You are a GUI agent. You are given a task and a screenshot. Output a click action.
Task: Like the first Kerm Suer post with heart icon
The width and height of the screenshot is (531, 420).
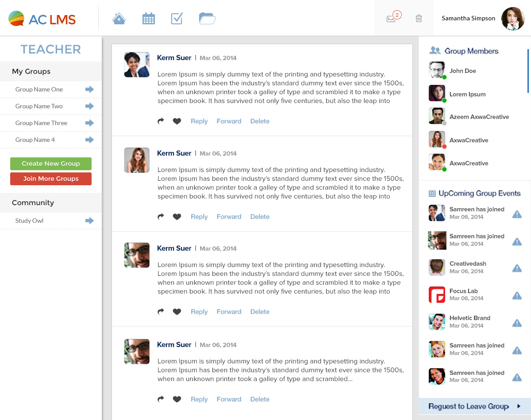click(x=177, y=121)
